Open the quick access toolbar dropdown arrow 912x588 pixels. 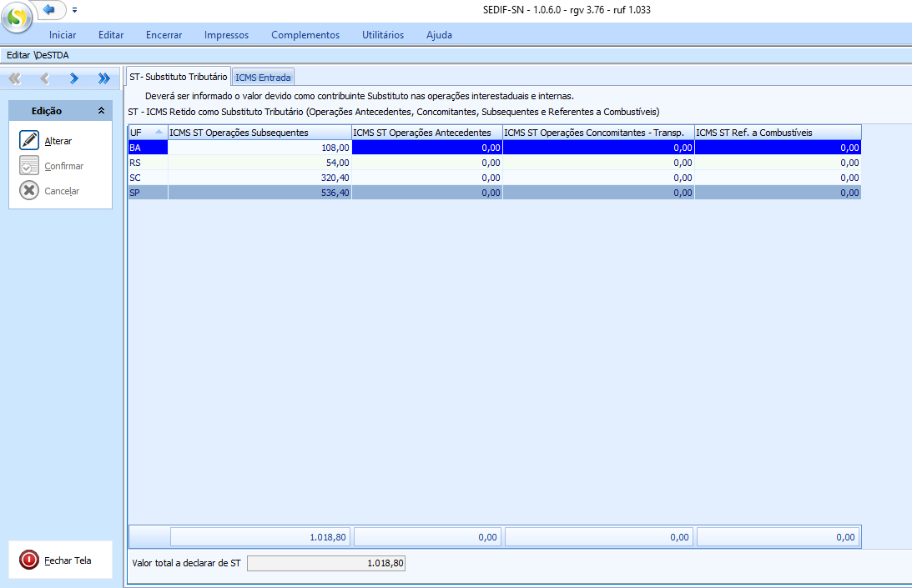click(73, 11)
